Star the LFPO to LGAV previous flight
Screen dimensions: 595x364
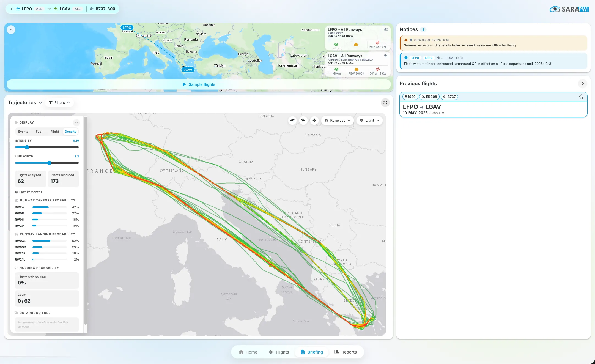point(581,97)
